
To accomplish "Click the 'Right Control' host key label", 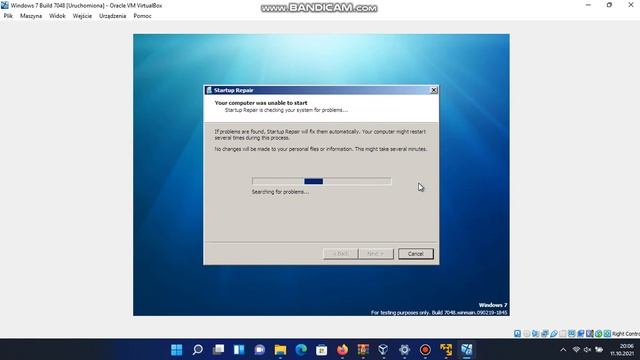I will (626, 333).
